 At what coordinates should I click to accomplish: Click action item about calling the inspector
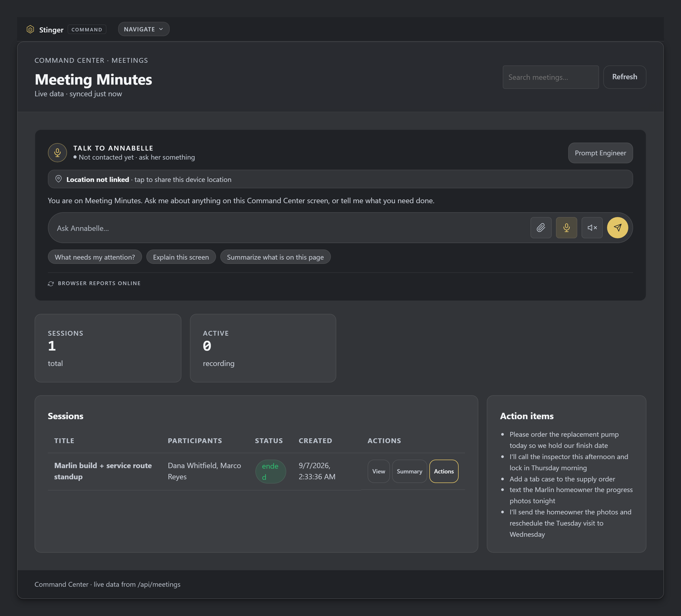point(569,462)
